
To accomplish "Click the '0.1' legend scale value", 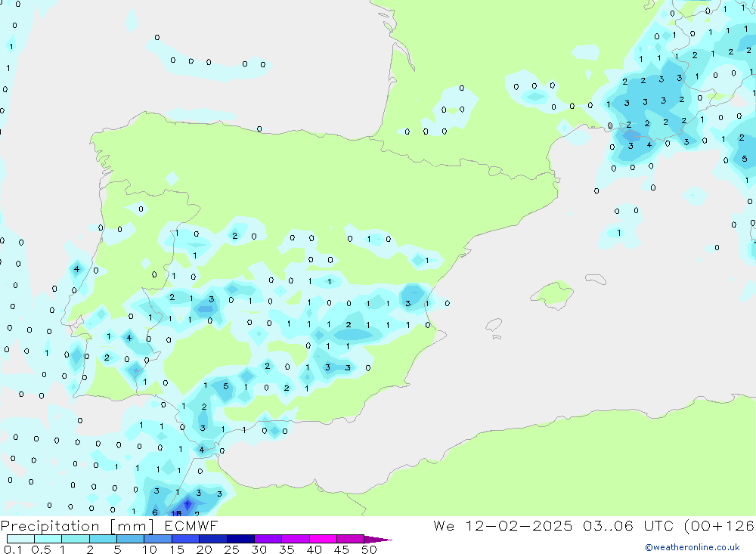I will 13,549.
